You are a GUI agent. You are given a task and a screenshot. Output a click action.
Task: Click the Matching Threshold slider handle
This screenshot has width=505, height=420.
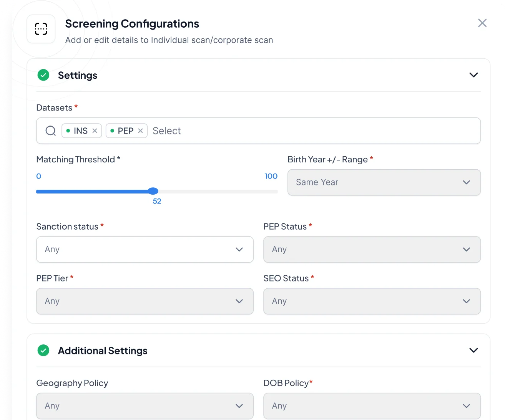click(x=153, y=191)
